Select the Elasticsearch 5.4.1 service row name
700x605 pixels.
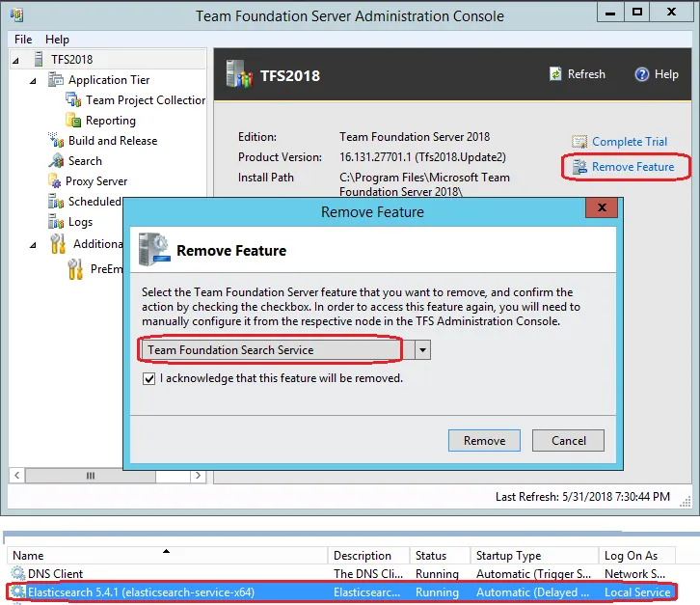pos(141,592)
